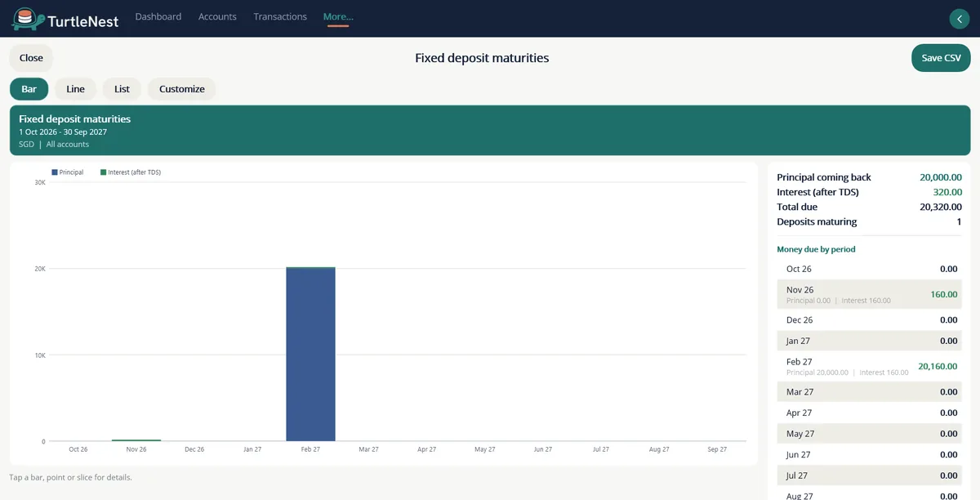Select the Jun 27 period row

coord(869,455)
